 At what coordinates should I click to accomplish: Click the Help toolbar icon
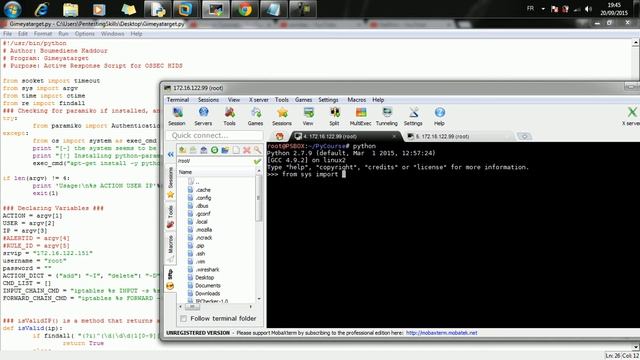coord(439,116)
